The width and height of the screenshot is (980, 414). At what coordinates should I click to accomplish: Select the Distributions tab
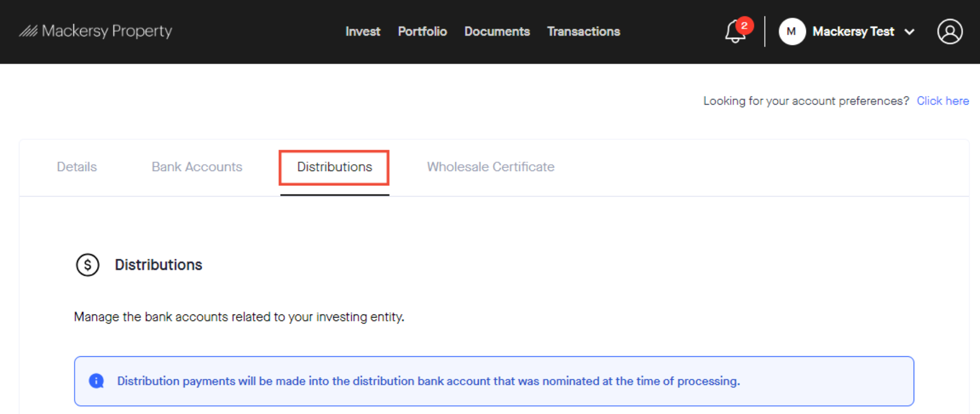[x=334, y=167]
